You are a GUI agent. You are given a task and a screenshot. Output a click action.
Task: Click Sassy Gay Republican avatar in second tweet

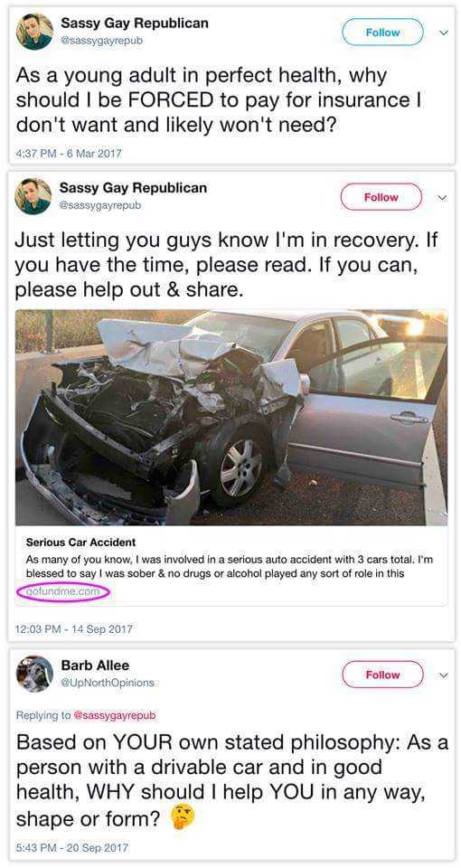(33, 196)
